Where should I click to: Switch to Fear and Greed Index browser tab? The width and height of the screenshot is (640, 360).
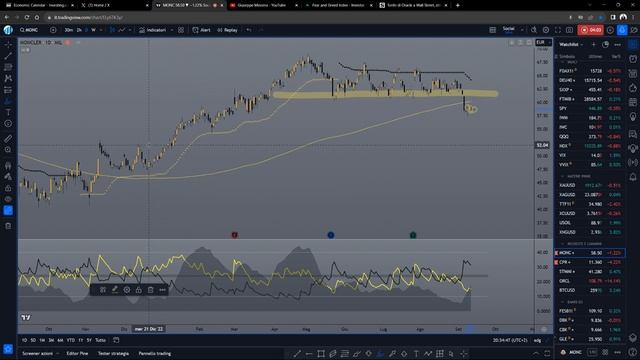[338, 5]
